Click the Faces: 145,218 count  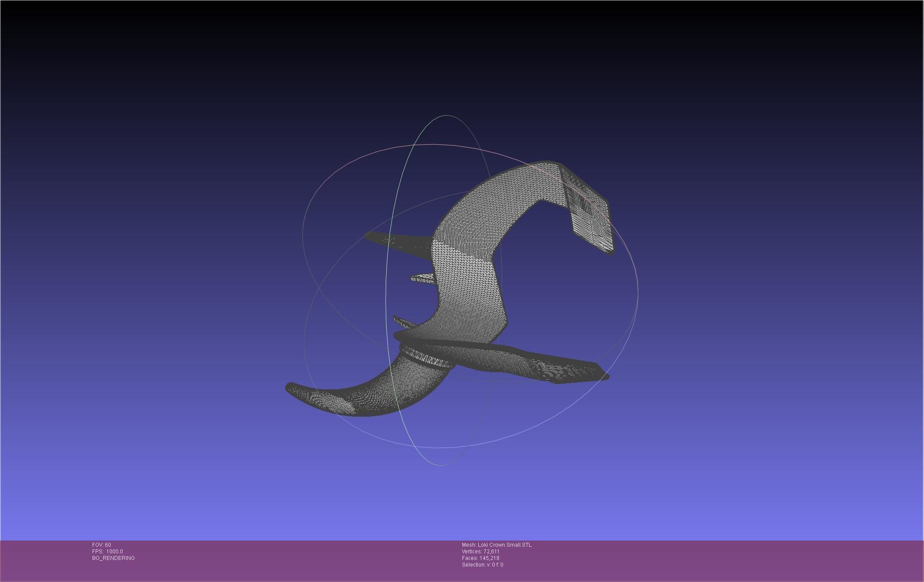point(481,558)
